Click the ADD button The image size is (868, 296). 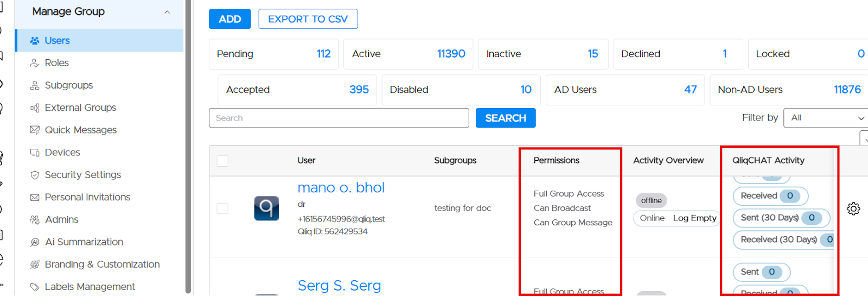pyautogui.click(x=230, y=19)
